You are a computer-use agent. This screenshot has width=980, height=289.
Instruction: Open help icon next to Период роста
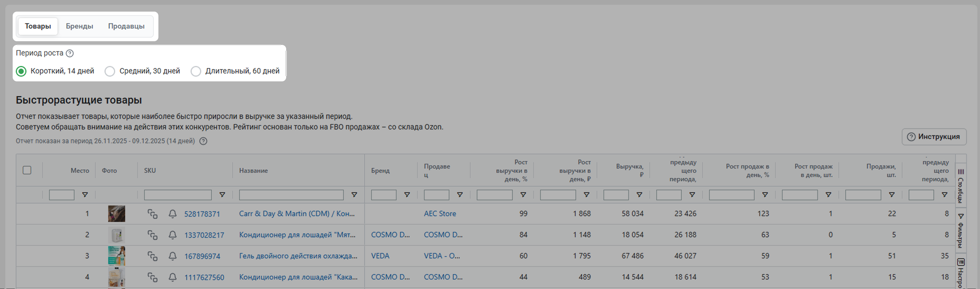coord(70,53)
